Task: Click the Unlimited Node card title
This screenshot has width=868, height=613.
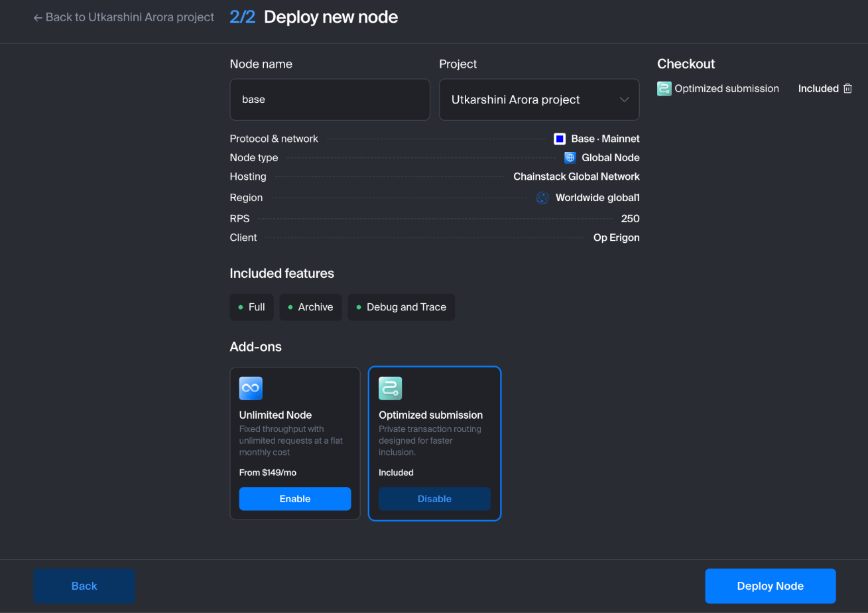Action: click(275, 415)
